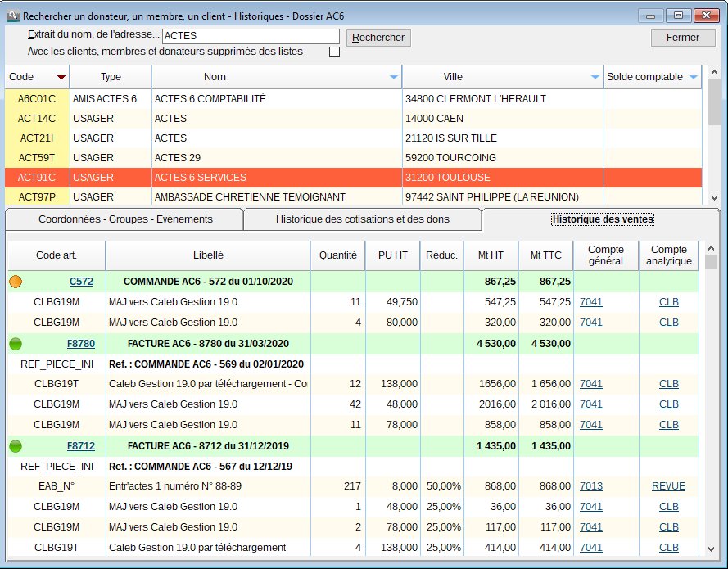This screenshot has height=569, width=728.
Task: Open CLB link on the 414,00 row
Action: click(x=669, y=547)
